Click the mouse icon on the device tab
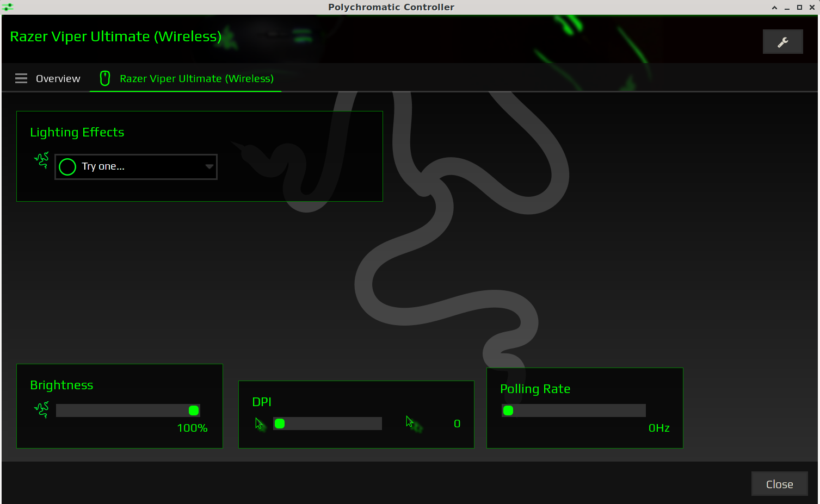This screenshot has height=504, width=820. click(x=105, y=78)
